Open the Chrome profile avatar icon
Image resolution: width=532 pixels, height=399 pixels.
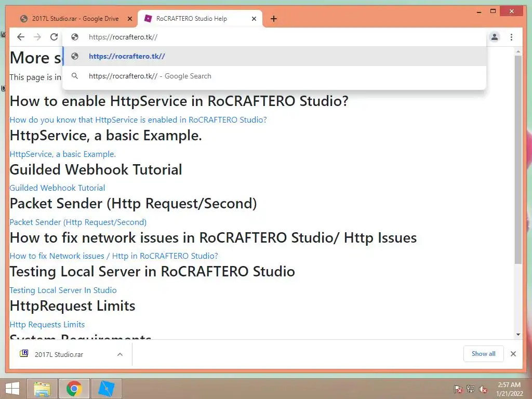495,37
